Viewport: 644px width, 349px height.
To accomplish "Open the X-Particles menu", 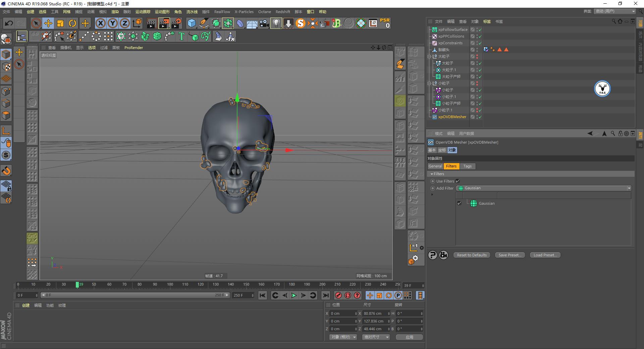I will click(244, 11).
